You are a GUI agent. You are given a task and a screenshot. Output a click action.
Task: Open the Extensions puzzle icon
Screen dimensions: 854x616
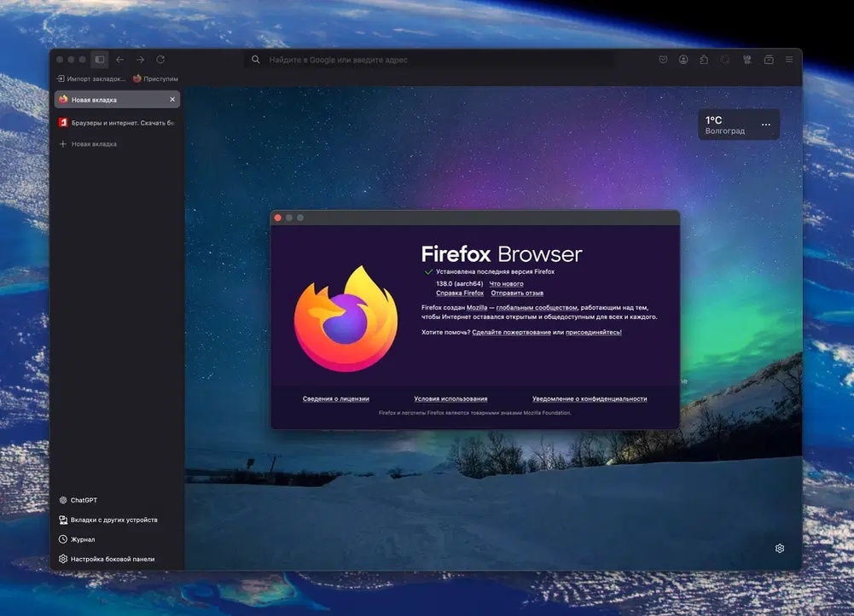coord(704,60)
